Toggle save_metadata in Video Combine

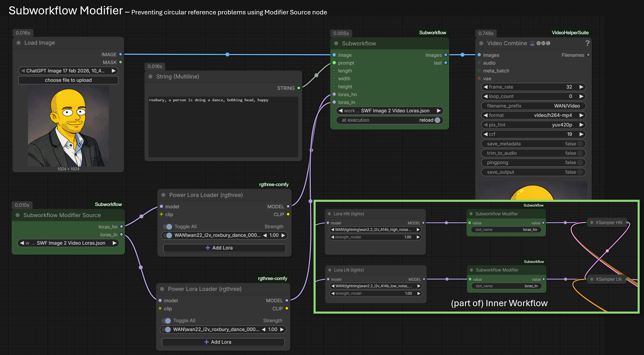coord(580,144)
